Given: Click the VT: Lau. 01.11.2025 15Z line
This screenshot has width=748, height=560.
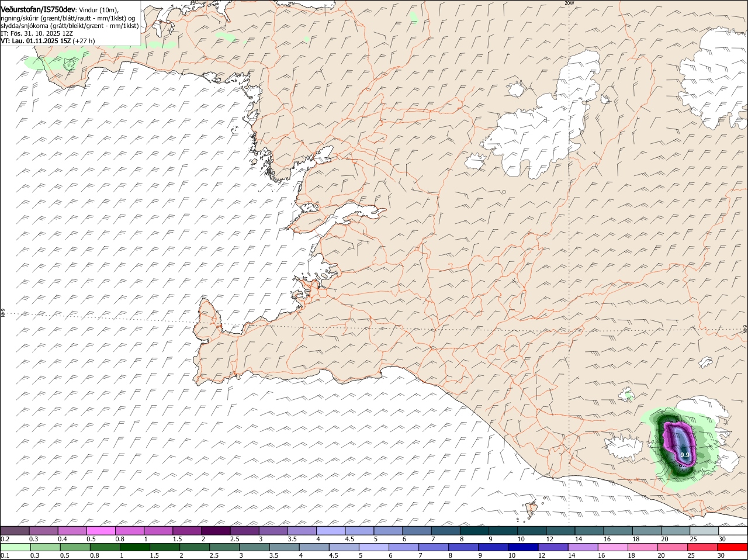Looking at the screenshot, I should click(47, 41).
